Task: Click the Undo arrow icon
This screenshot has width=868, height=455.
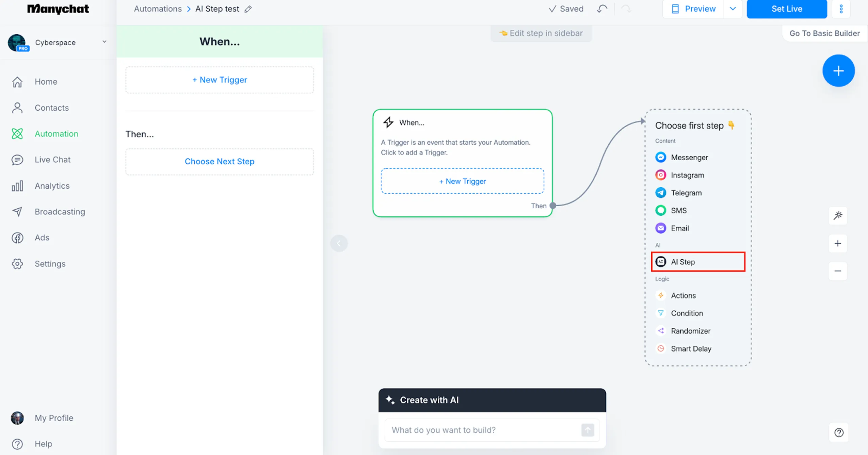Action: 601,9
